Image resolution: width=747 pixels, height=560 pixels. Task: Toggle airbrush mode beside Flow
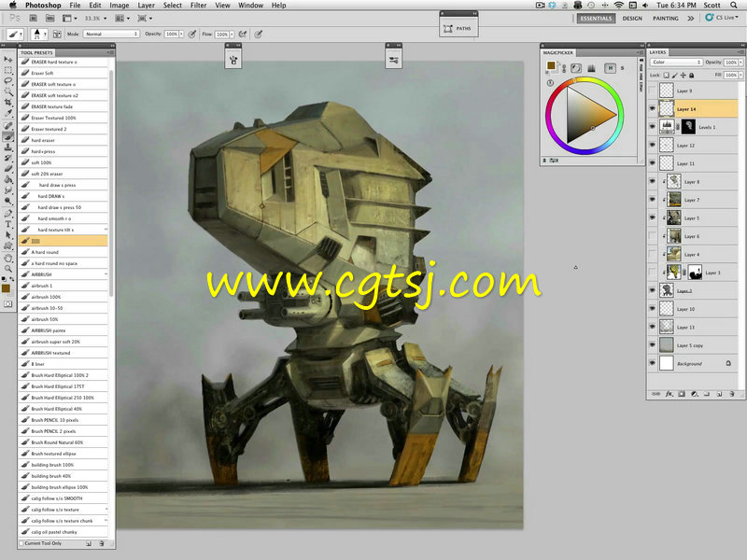(243, 35)
